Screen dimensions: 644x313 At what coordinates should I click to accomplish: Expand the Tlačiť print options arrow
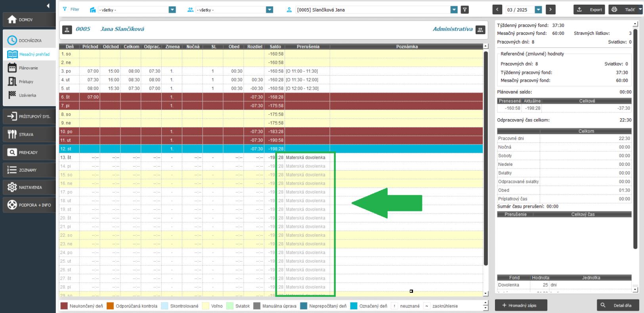640,9
